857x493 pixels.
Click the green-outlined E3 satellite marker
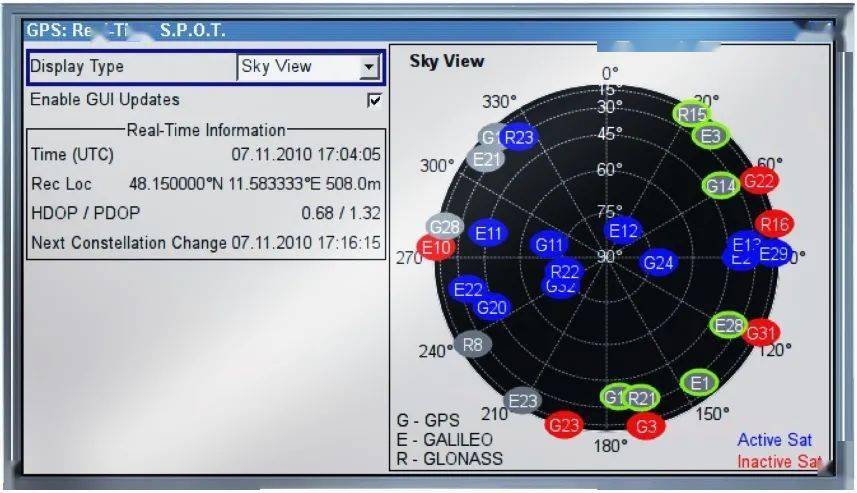[x=711, y=136]
